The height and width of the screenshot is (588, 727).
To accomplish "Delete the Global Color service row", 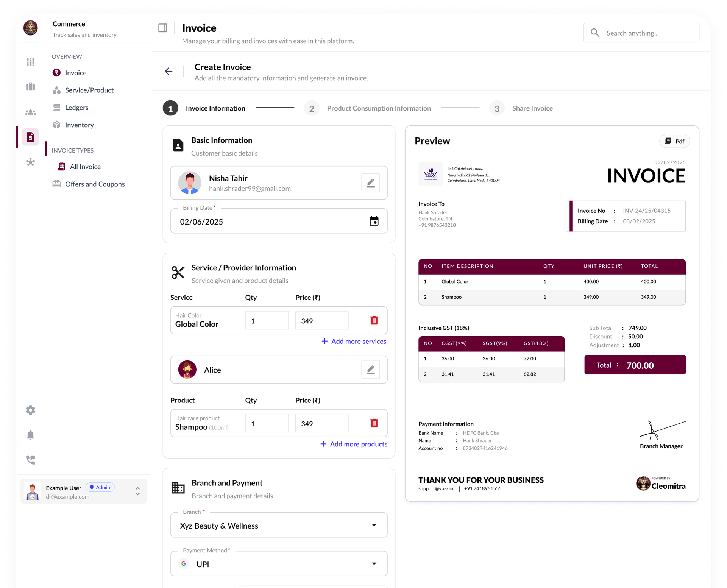I will pyautogui.click(x=374, y=320).
